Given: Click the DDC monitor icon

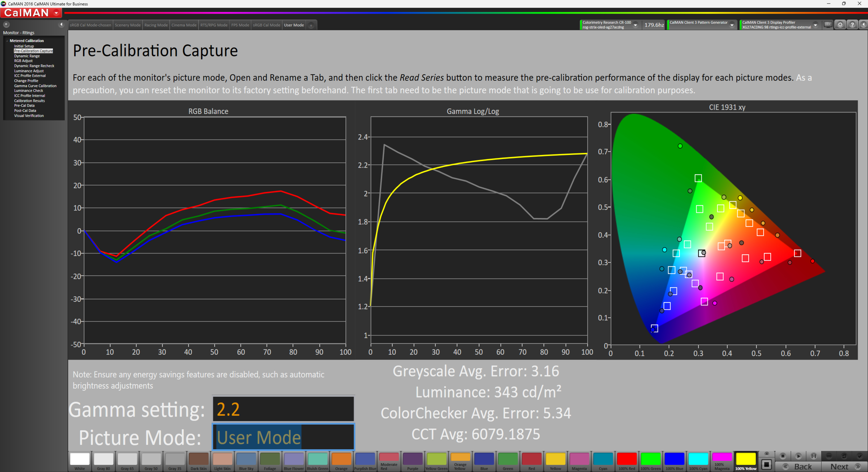Looking at the screenshot, I should (x=828, y=25).
